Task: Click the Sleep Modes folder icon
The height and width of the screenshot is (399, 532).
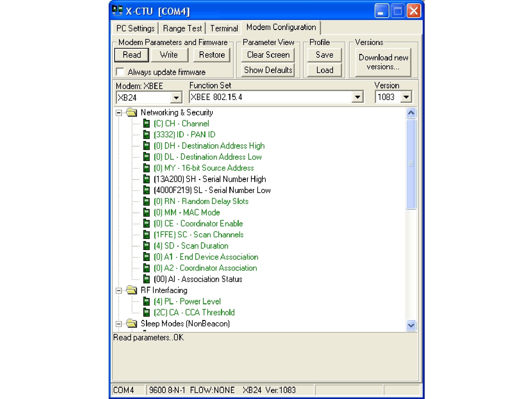Action: pos(132,324)
